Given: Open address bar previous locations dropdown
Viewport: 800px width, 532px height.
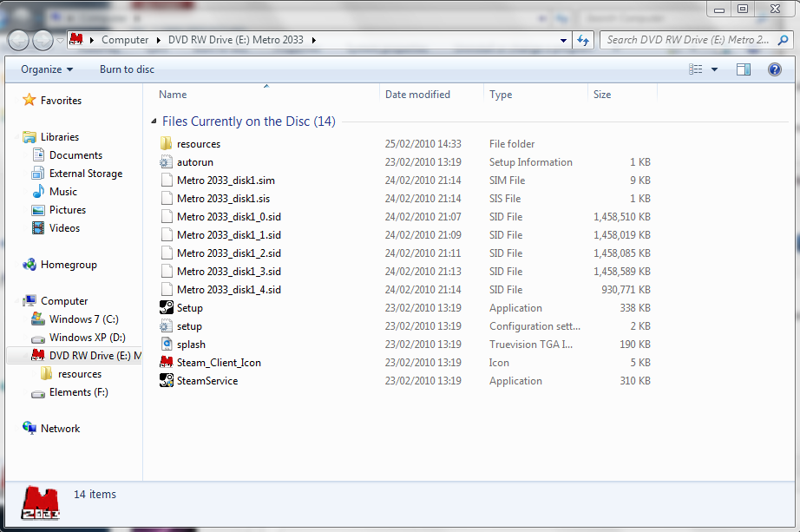Looking at the screenshot, I should click(563, 40).
